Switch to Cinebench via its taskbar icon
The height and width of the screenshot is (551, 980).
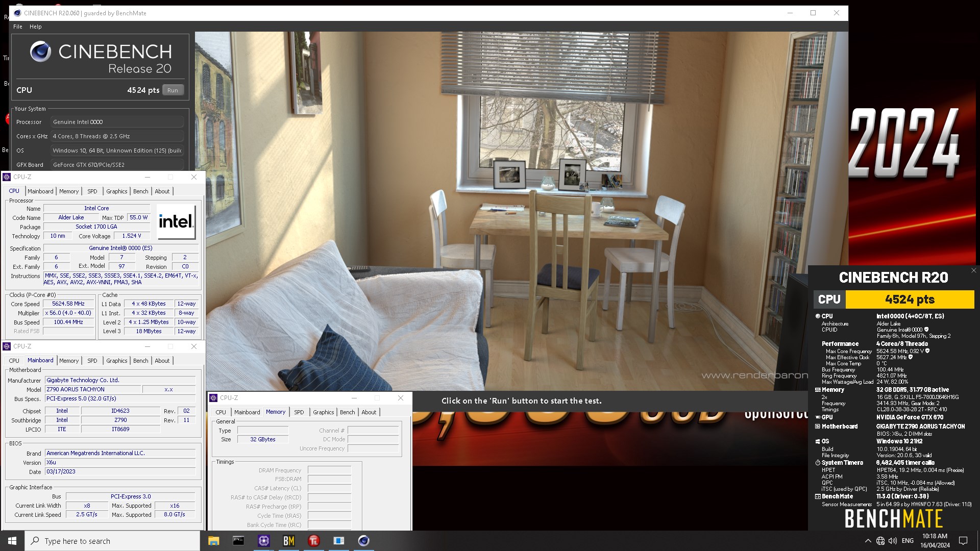[363, 541]
